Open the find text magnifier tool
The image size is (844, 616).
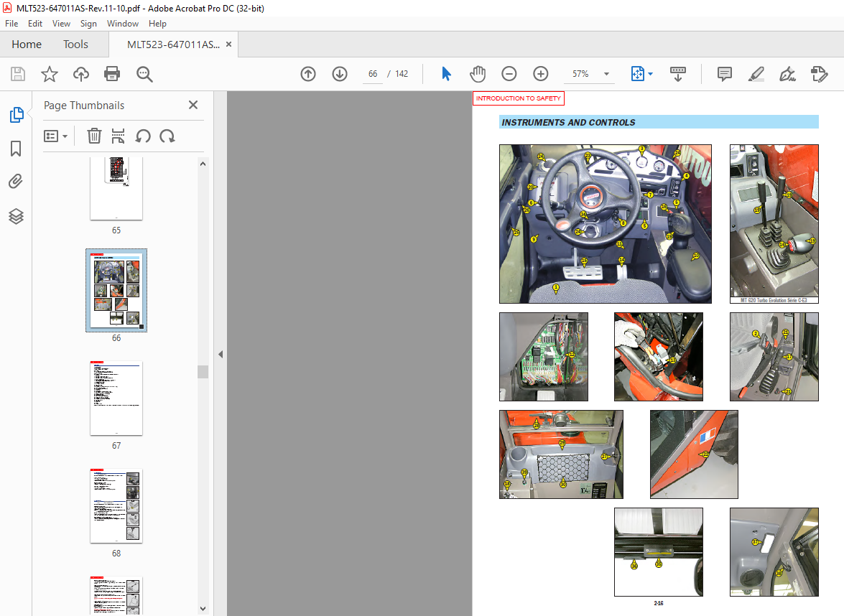144,74
